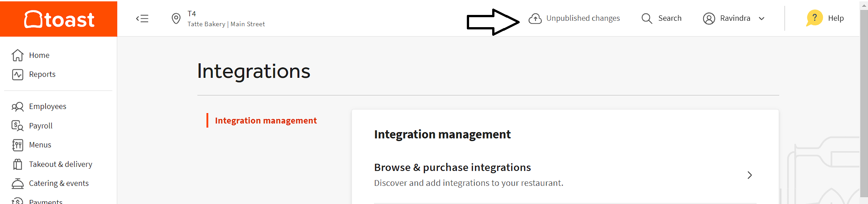Click Tatte Bakery | Main Street location
Viewport: 868px width, 204px height.
pos(226,24)
